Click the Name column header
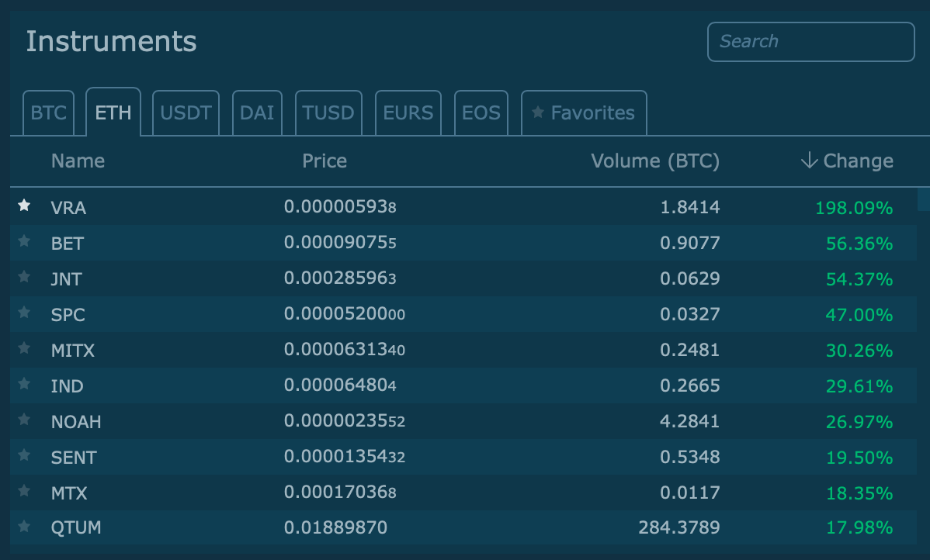The height and width of the screenshot is (560, 930). (x=78, y=161)
